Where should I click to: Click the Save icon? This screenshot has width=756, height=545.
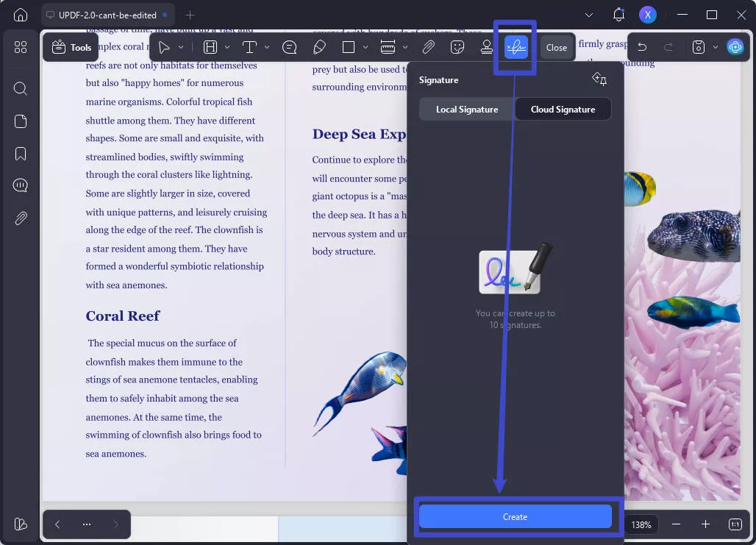coord(698,47)
